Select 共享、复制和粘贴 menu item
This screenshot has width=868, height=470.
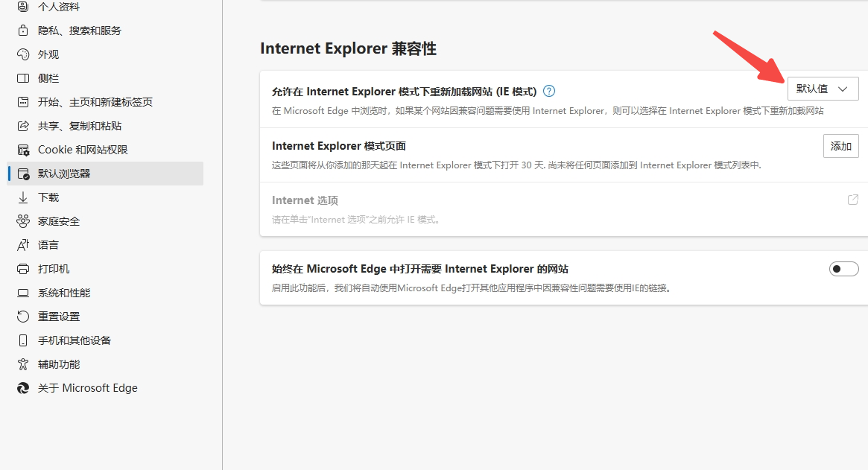click(105, 126)
